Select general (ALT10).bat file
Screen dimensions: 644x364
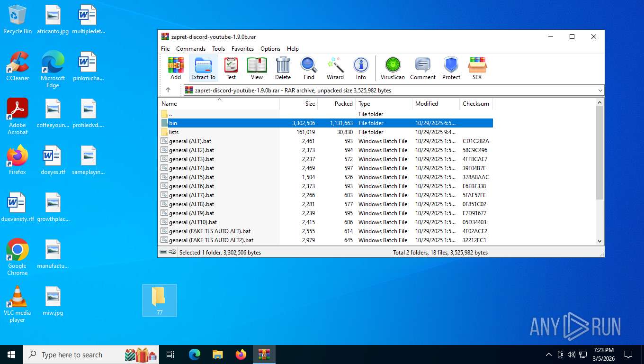pyautogui.click(x=326, y=222)
